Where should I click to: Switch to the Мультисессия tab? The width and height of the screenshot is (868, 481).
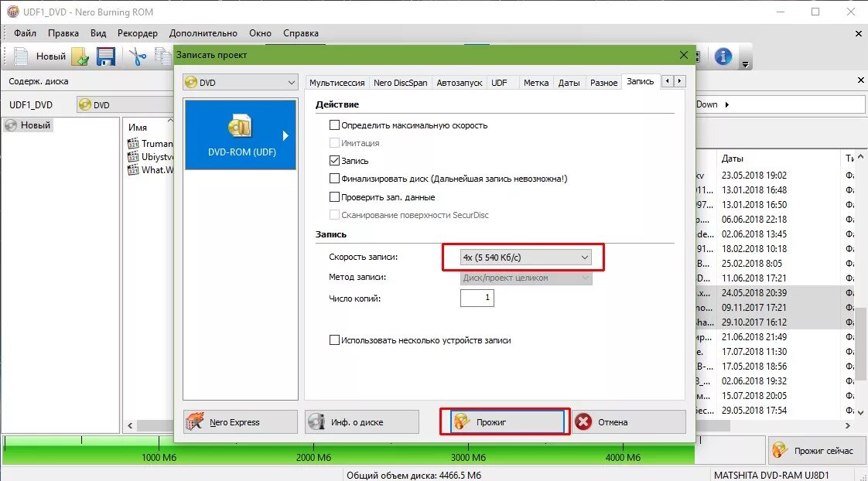[x=337, y=83]
